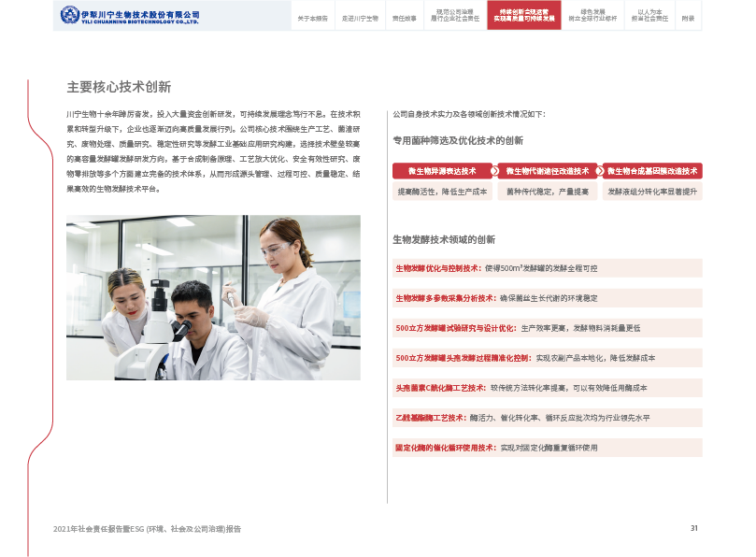Image resolution: width=756 pixels, height=557 pixels.
Task: Click the 固定化酶的催化循环使用技术 row
Action: (547, 448)
